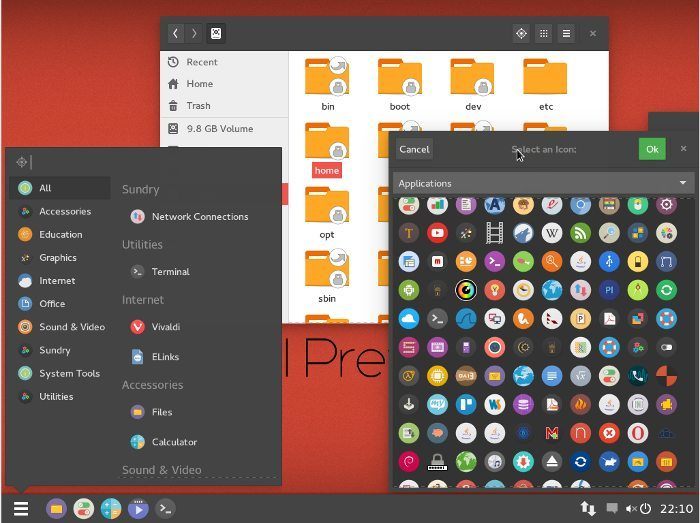
Task: Choose the red lightbulb icon
Action: click(494, 290)
